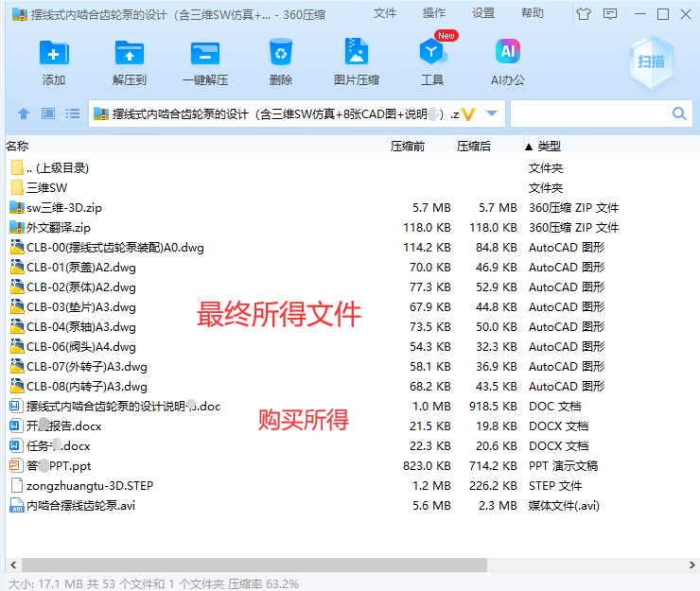Click the 918.5 KB compressed size cell
This screenshot has width=700, height=591.
(493, 407)
